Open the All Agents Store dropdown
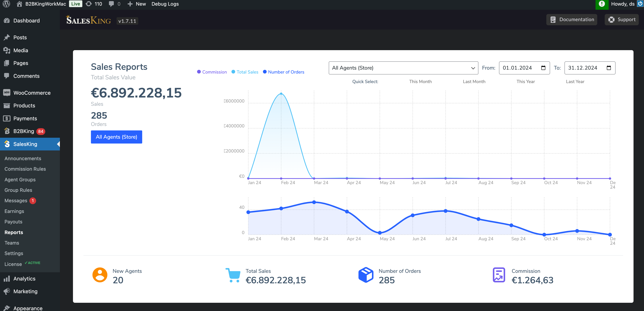 [404, 68]
